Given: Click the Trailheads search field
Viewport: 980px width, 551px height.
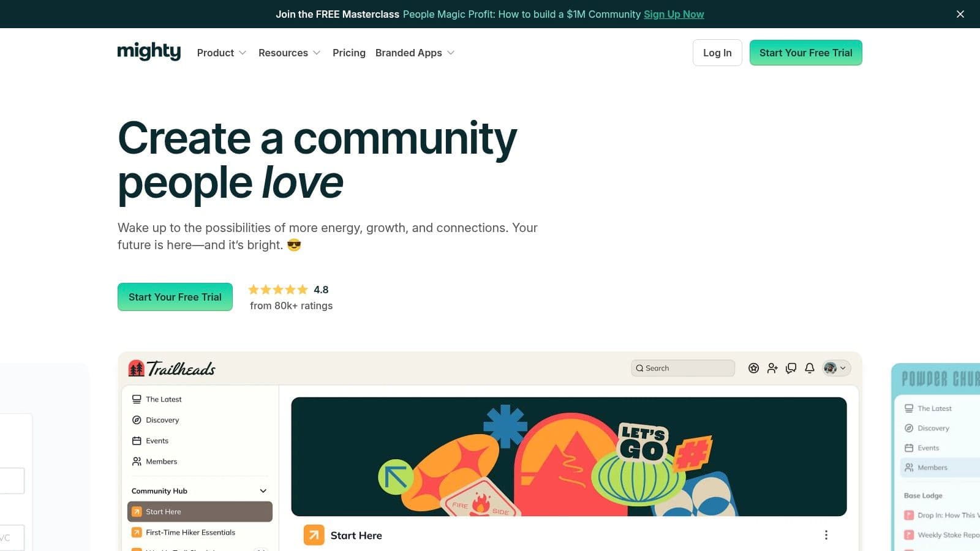Looking at the screenshot, I should click(x=683, y=368).
